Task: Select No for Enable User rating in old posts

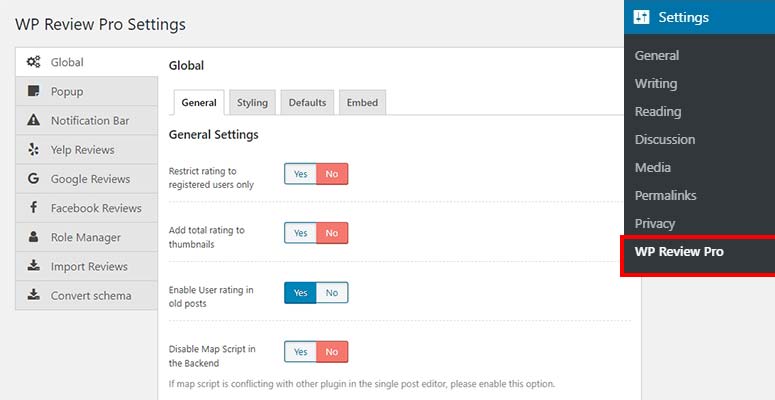Action: [332, 293]
